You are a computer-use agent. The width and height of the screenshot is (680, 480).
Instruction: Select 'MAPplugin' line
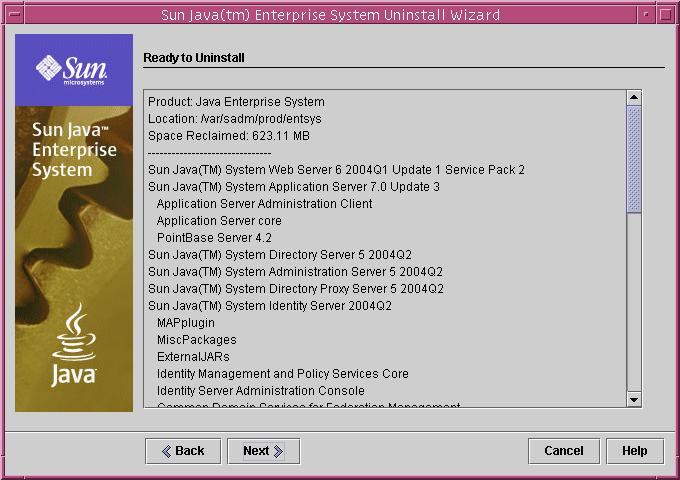point(186,323)
